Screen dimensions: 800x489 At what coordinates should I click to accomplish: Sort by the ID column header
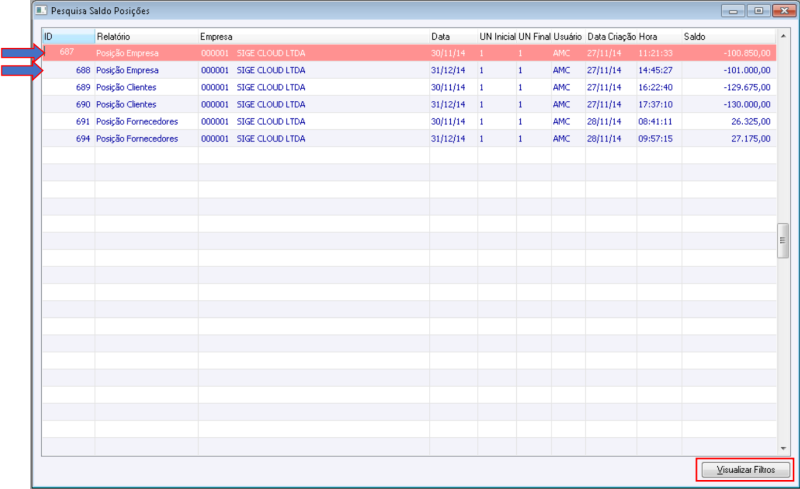[x=68, y=37]
